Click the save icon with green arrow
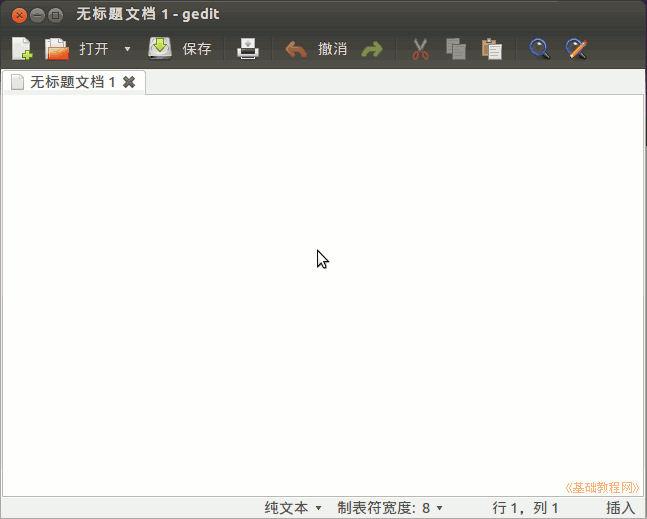This screenshot has width=647, height=519. (160, 48)
